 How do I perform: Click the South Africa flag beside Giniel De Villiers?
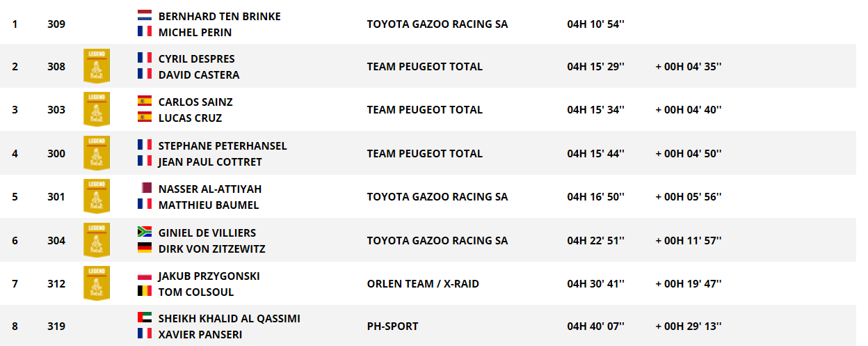pos(145,232)
